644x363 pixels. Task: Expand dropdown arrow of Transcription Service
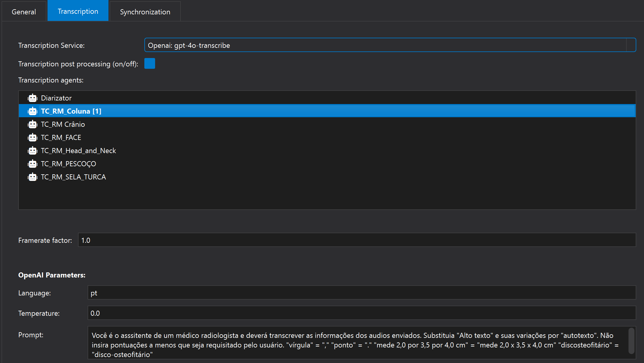tap(631, 45)
